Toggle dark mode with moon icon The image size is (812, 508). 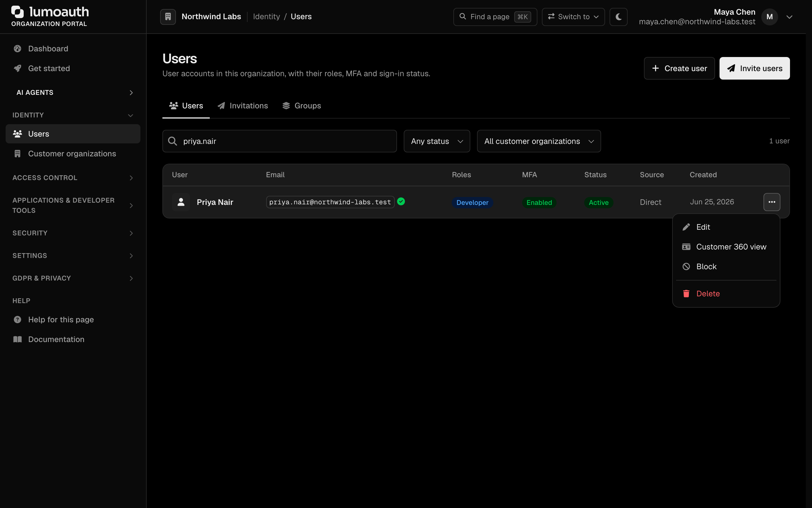tap(618, 16)
